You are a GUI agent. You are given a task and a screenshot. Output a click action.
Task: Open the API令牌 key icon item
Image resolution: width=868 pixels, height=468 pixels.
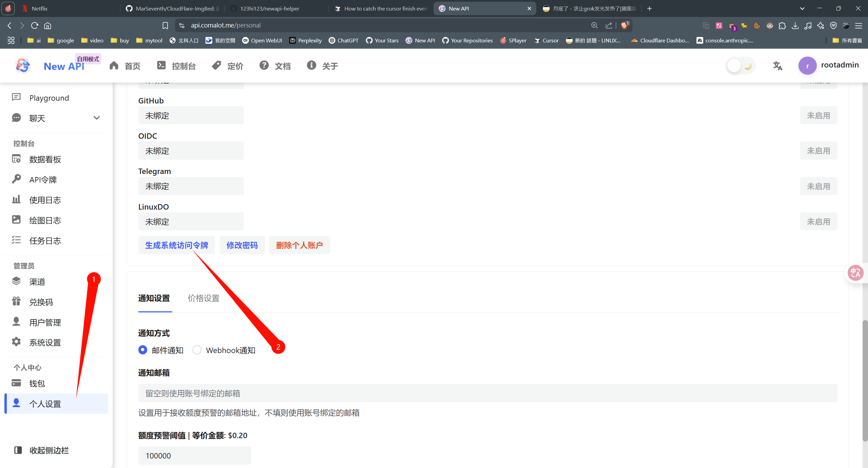pos(16,179)
